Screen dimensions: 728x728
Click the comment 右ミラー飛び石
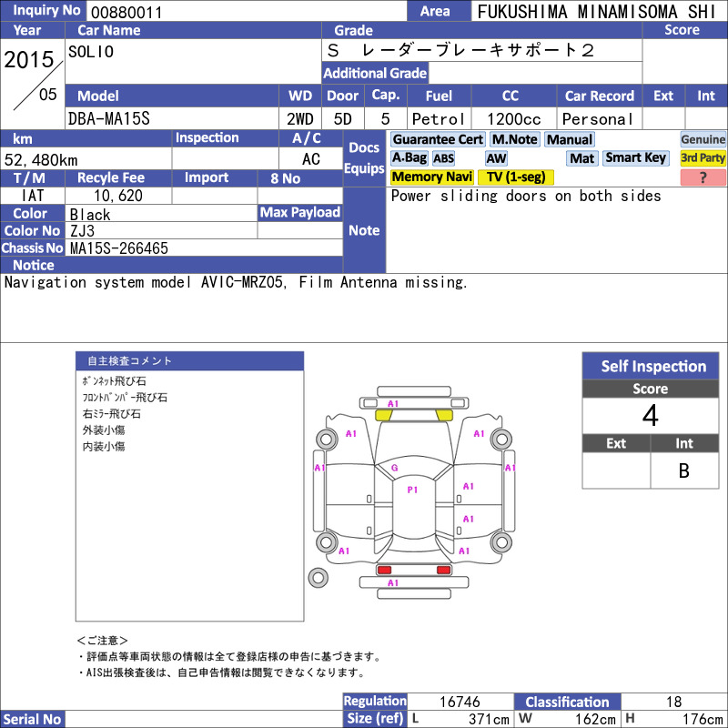(x=111, y=414)
